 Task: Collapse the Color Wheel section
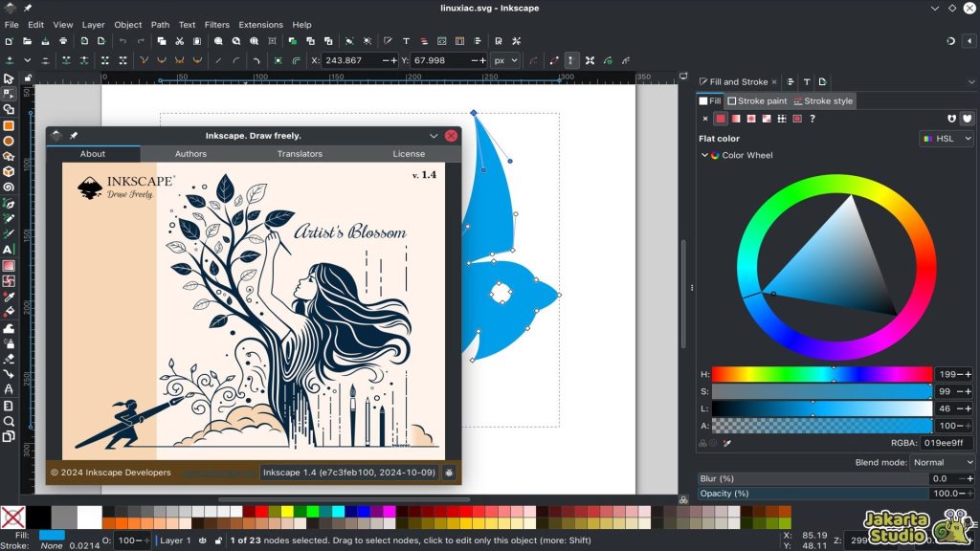click(705, 155)
